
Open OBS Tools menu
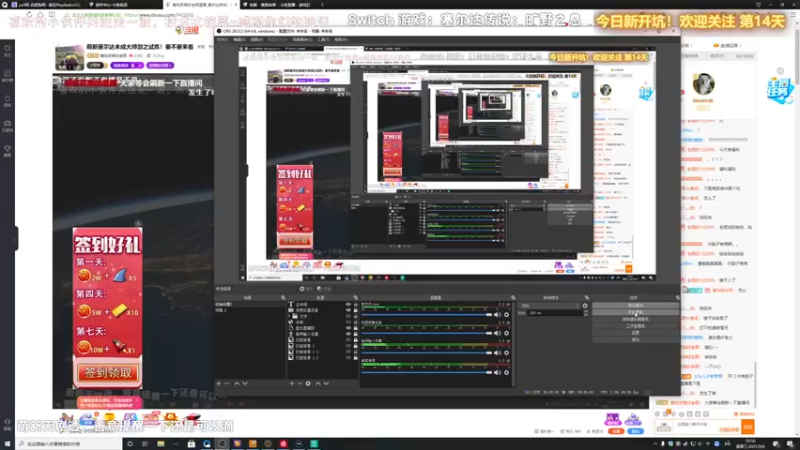point(323,39)
